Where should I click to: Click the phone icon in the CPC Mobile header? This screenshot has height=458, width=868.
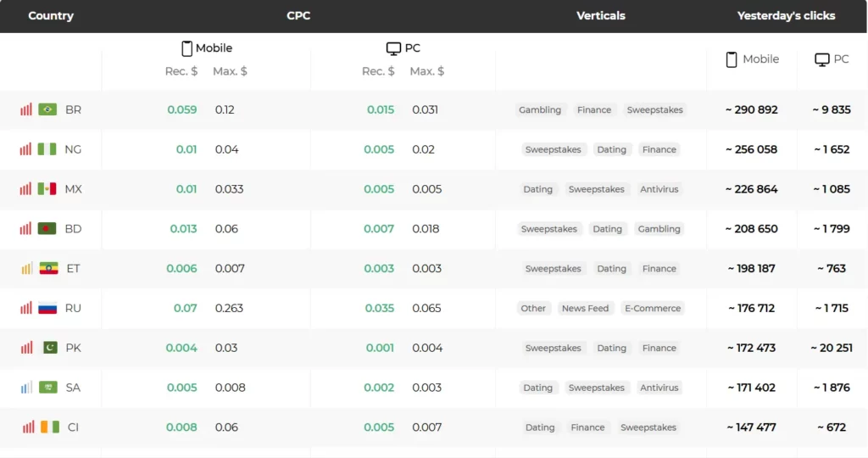pos(187,48)
